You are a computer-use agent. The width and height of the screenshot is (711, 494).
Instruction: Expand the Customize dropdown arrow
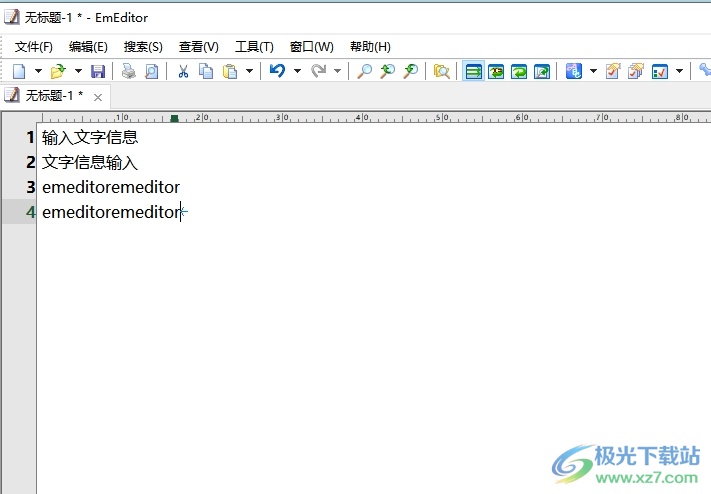679,71
